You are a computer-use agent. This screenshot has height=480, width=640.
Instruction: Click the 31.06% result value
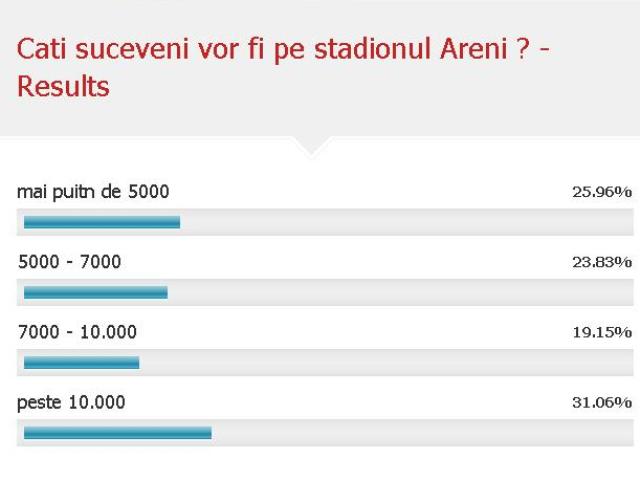coord(602,402)
